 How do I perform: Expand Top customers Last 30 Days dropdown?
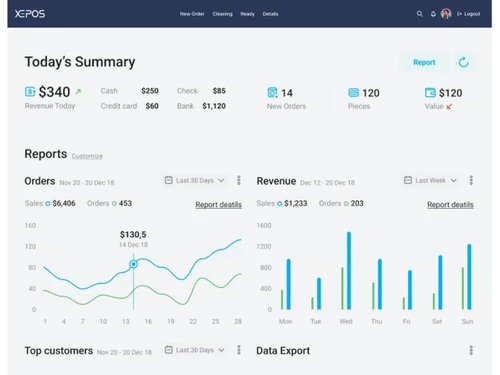point(195,350)
